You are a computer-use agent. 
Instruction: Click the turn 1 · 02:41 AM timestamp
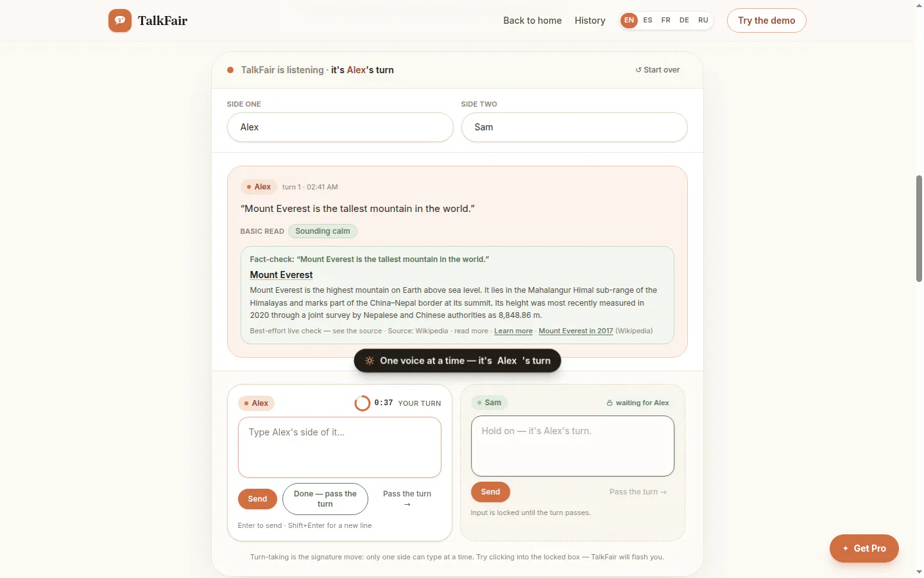tap(310, 188)
